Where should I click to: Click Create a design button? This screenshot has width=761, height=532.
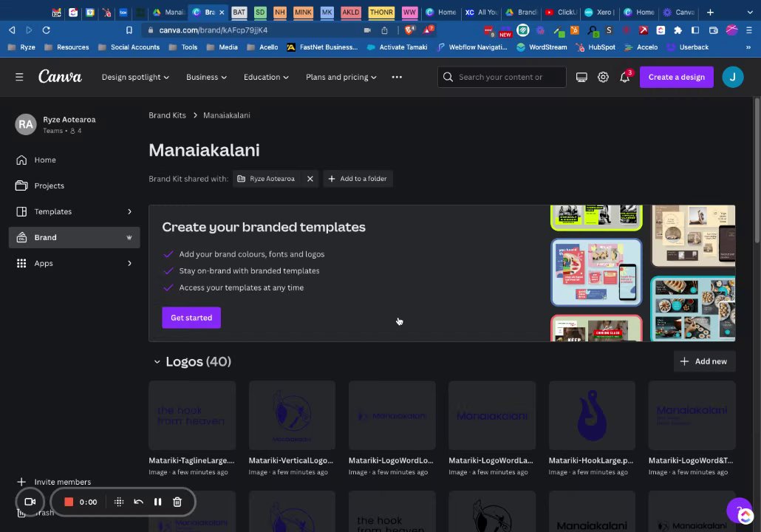coord(677,77)
